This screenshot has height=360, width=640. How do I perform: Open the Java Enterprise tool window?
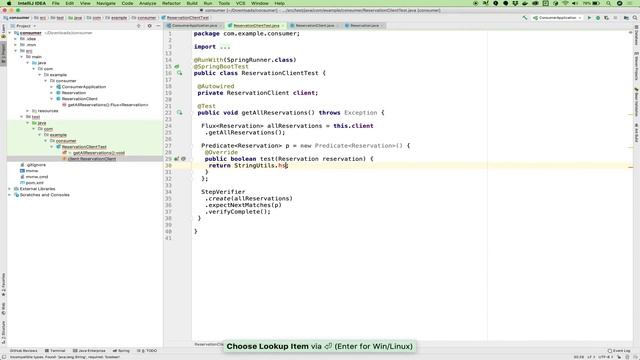click(x=89, y=351)
